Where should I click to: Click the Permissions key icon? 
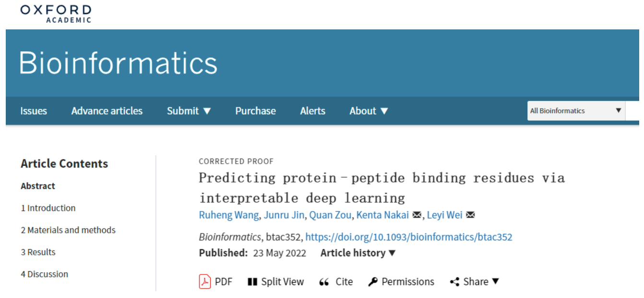click(x=373, y=282)
